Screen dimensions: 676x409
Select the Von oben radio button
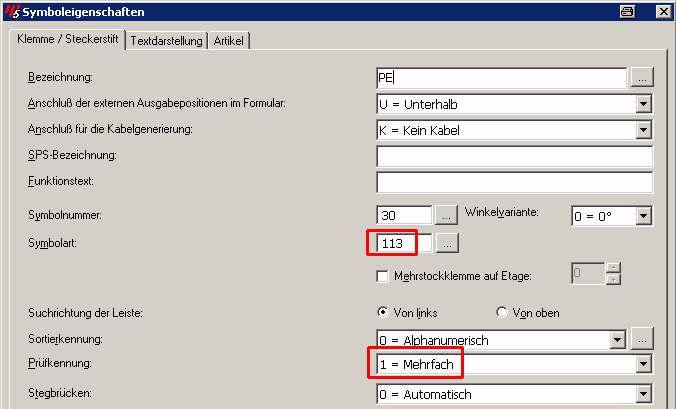tap(501, 312)
